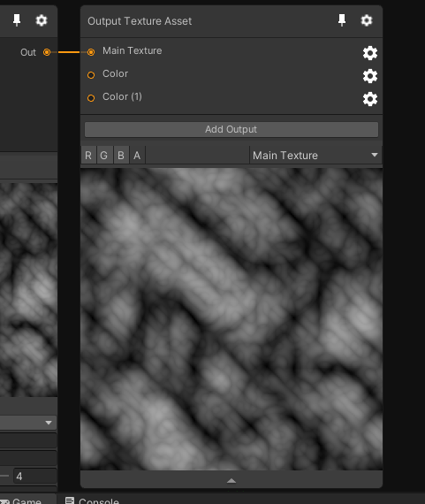Click the left node's texture preview
The width and height of the screenshot is (425, 504).
pyautogui.click(x=28, y=290)
